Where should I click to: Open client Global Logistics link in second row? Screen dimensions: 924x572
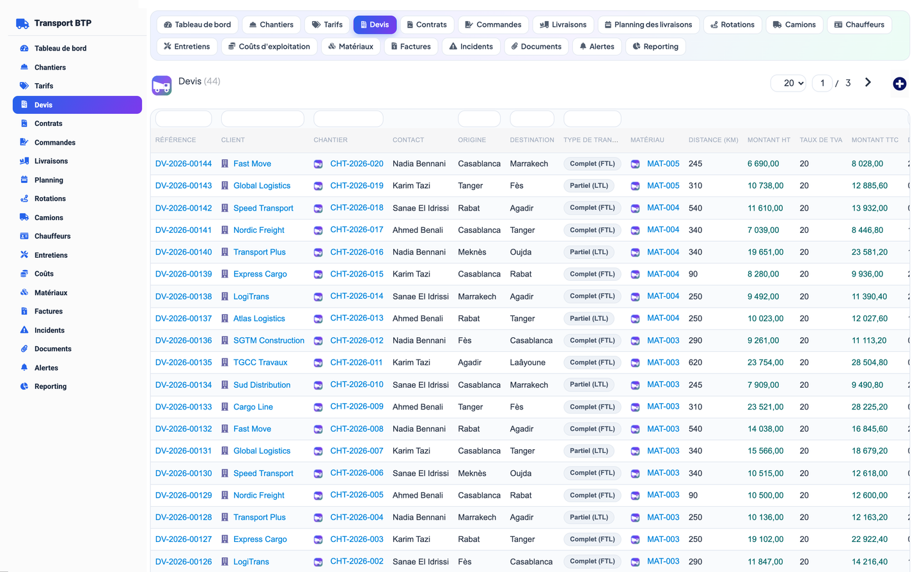click(262, 186)
